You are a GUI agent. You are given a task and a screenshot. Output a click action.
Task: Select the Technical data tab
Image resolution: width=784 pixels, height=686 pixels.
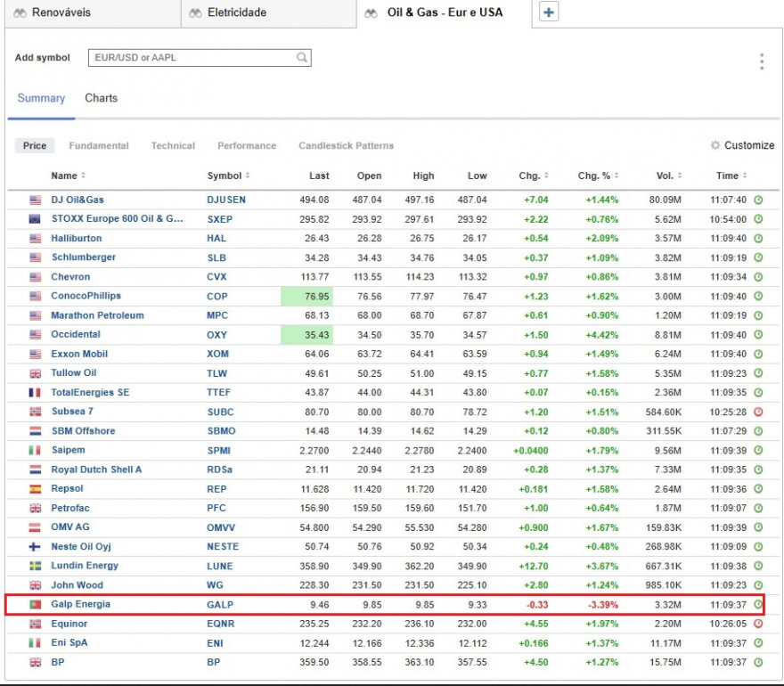pyautogui.click(x=173, y=145)
